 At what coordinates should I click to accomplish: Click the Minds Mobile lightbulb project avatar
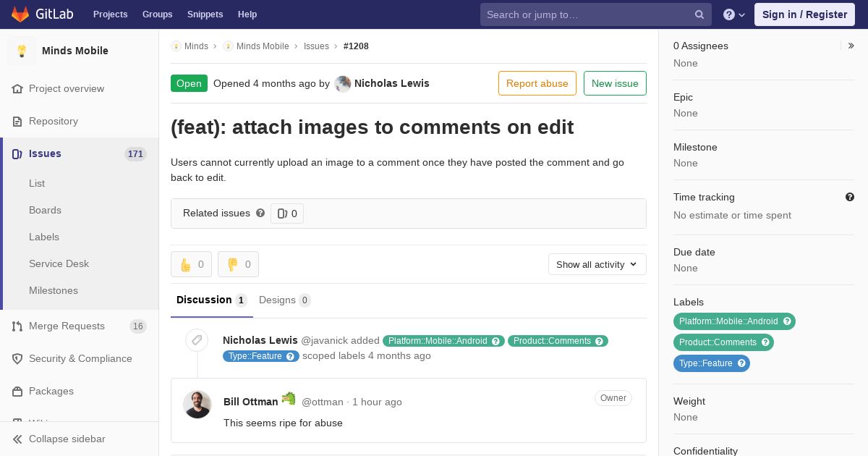(22, 51)
